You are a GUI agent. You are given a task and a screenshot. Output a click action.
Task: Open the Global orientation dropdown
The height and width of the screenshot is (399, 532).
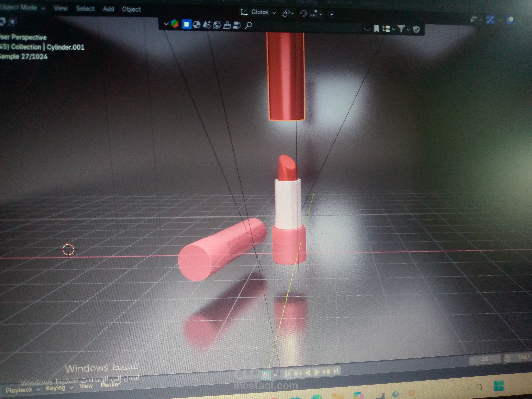(263, 12)
